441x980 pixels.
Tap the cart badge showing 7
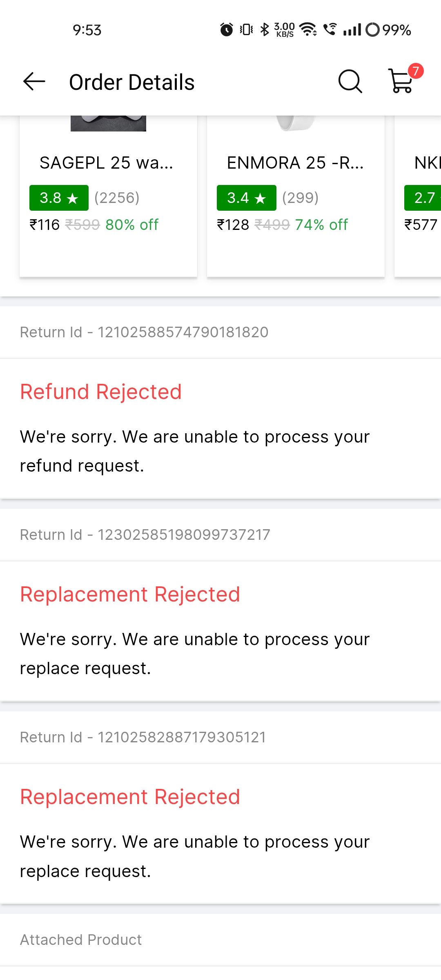pos(416,71)
